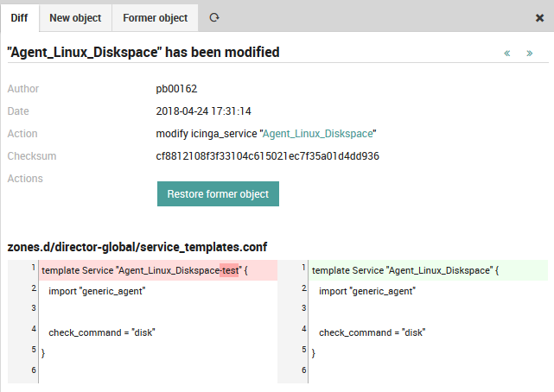This screenshot has height=392, width=554.
Task: Click the refresh icon next to the tabs
Action: [x=214, y=17]
